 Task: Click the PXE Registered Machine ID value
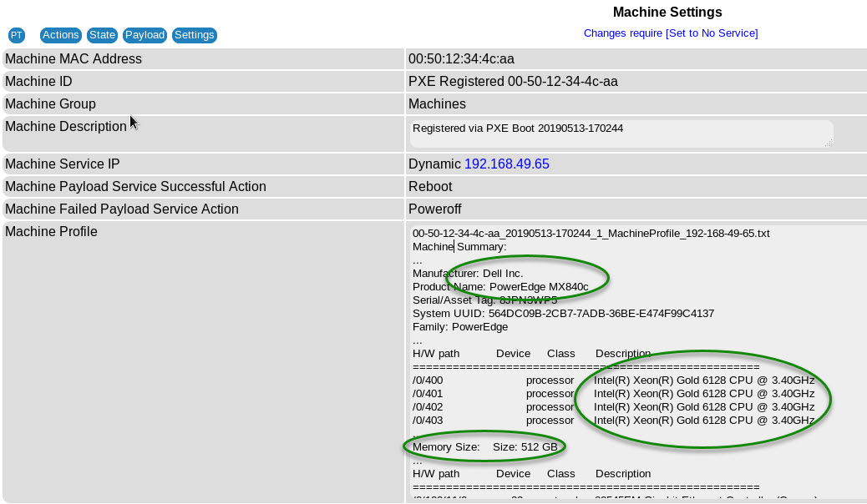tap(513, 82)
